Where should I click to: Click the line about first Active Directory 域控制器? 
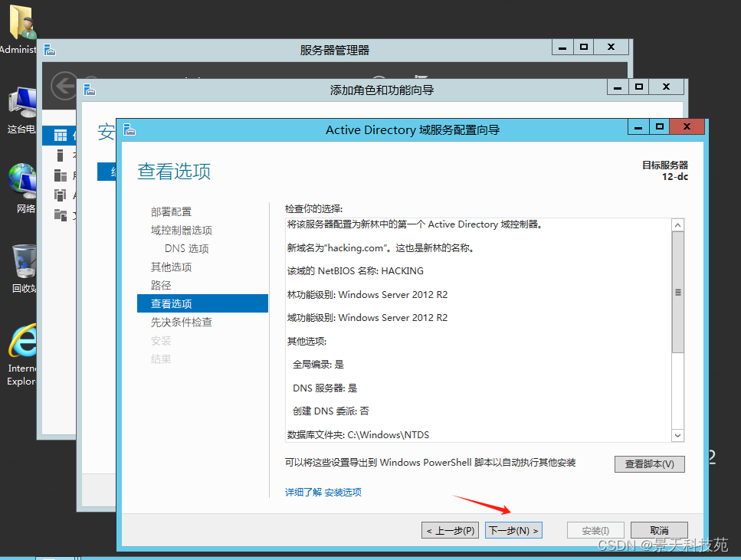415,224
